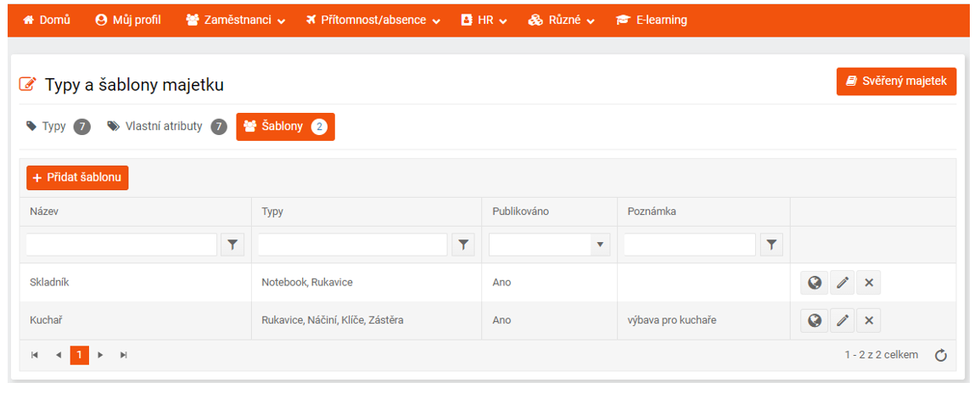The height and width of the screenshot is (394, 980).
Task: Click 'Ano' in the Kuchař row
Action: tap(501, 321)
